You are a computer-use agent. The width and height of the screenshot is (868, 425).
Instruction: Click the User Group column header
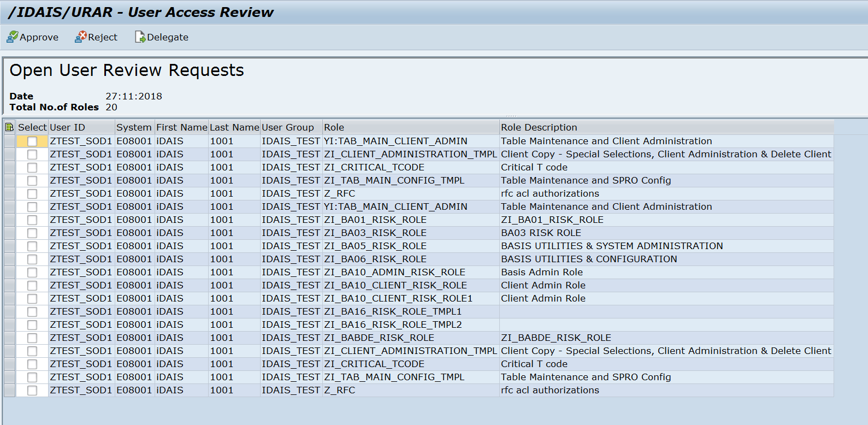(291, 127)
